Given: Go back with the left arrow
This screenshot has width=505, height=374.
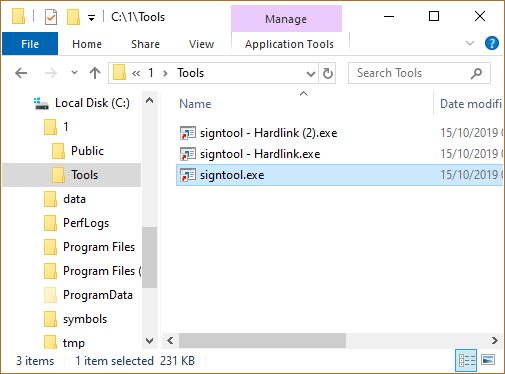Looking at the screenshot, I should point(21,73).
